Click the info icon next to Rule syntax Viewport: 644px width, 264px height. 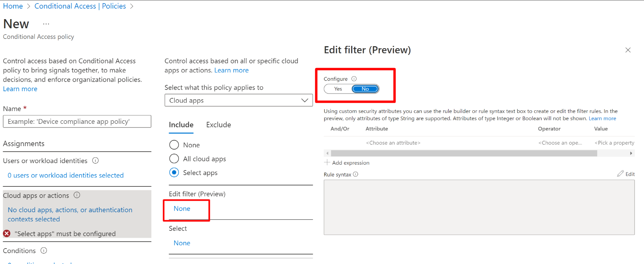pos(356,174)
